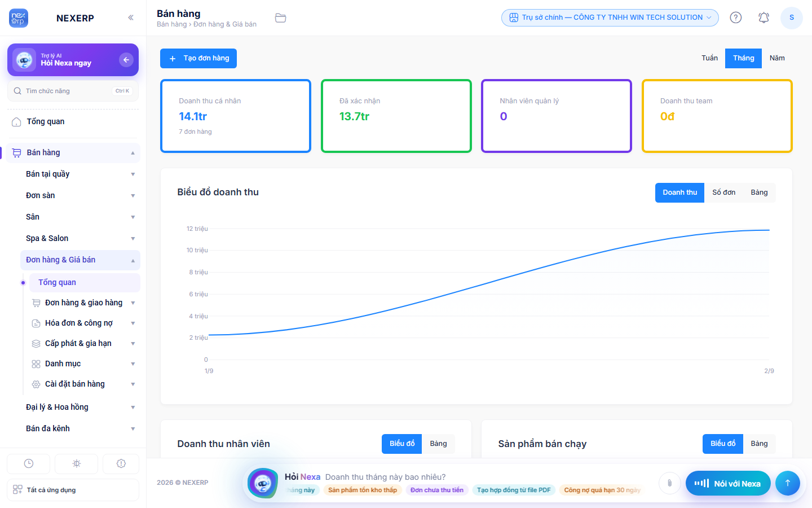Choose the Sản phẩm tồn kho thấp suggestion

[363, 490]
